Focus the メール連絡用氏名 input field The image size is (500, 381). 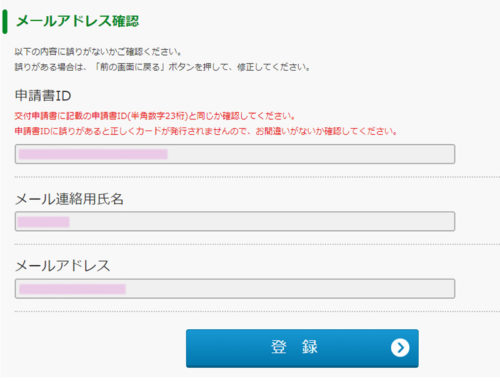coord(235,221)
